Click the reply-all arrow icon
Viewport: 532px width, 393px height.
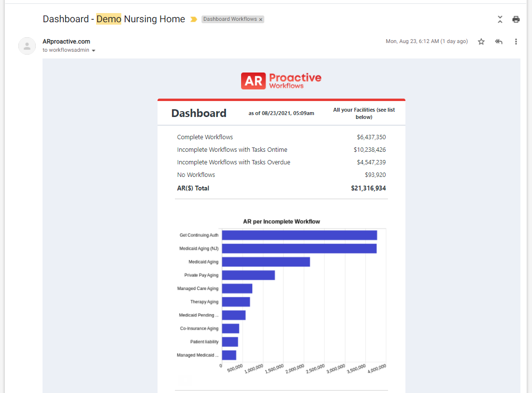point(499,42)
